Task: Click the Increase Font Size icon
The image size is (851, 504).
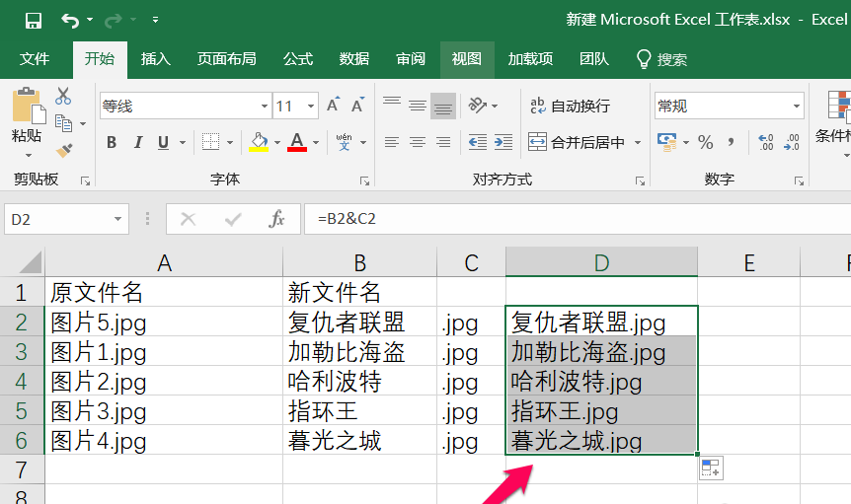Action: (x=334, y=106)
